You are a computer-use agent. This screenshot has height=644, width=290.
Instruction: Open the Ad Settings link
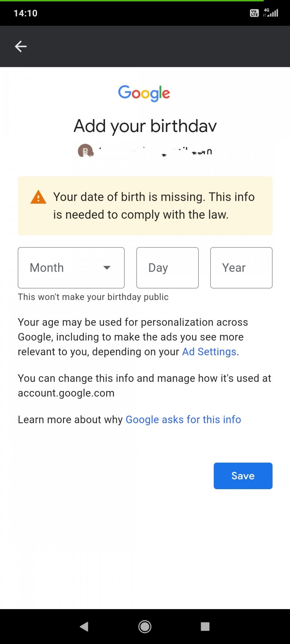(209, 352)
